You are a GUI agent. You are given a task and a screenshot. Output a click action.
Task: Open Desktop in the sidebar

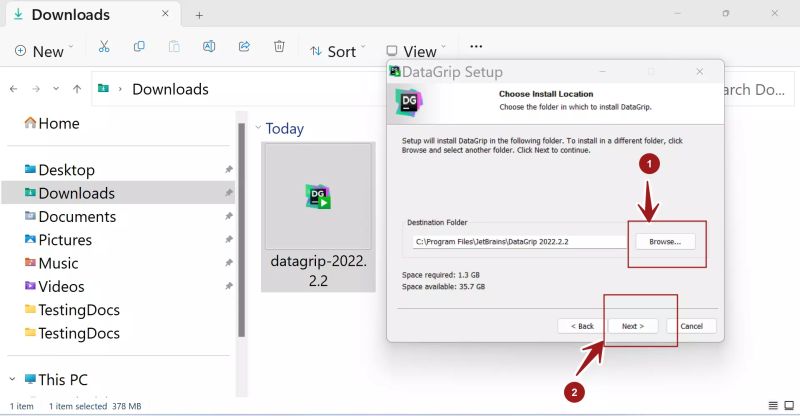pyautogui.click(x=60, y=169)
